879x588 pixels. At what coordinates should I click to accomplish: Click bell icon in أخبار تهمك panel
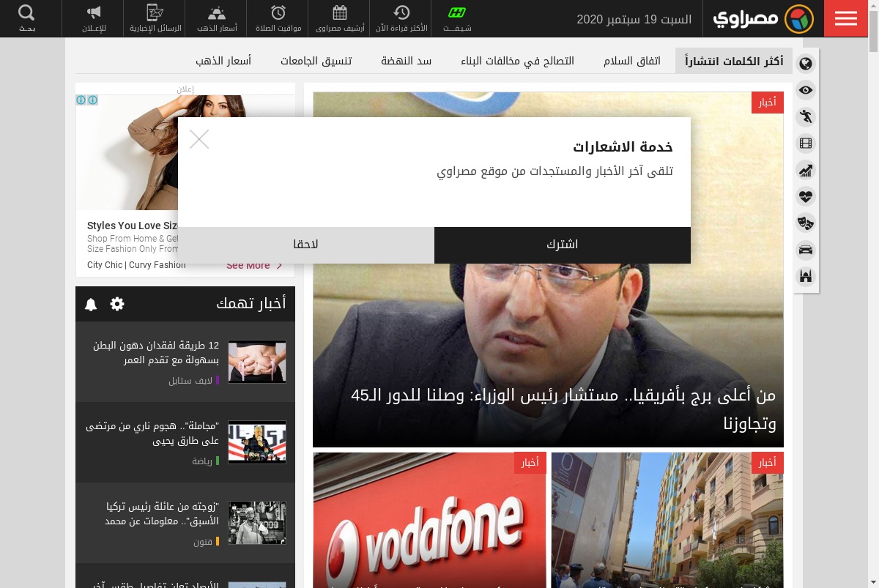pos(91,304)
